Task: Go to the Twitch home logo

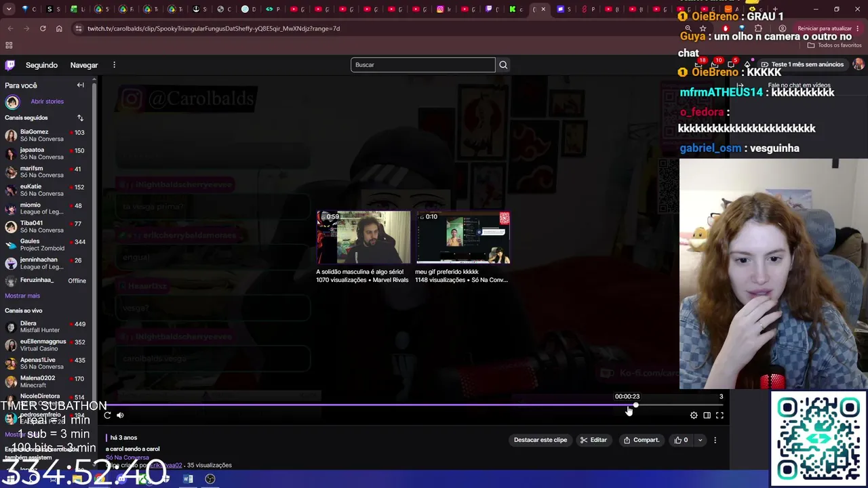Action: click(x=10, y=65)
